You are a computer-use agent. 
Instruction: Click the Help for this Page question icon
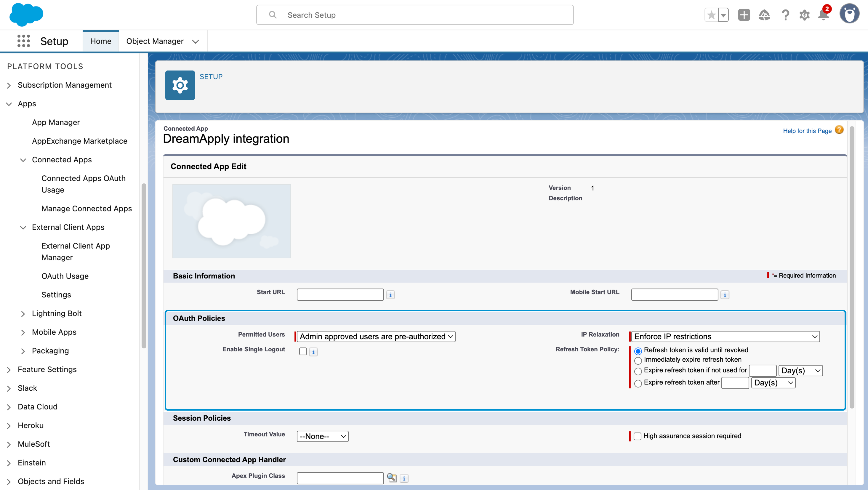pyautogui.click(x=839, y=130)
